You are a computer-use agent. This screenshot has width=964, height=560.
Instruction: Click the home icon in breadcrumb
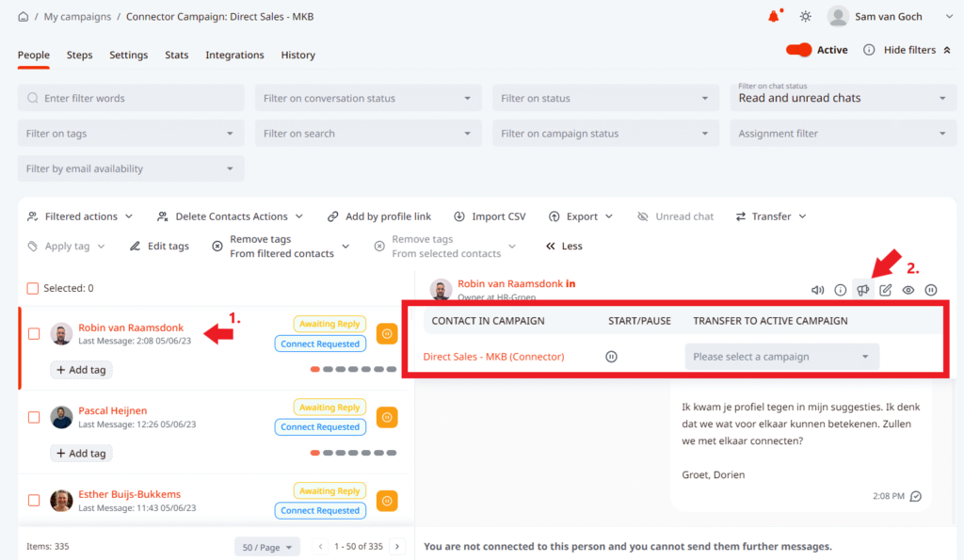24,16
